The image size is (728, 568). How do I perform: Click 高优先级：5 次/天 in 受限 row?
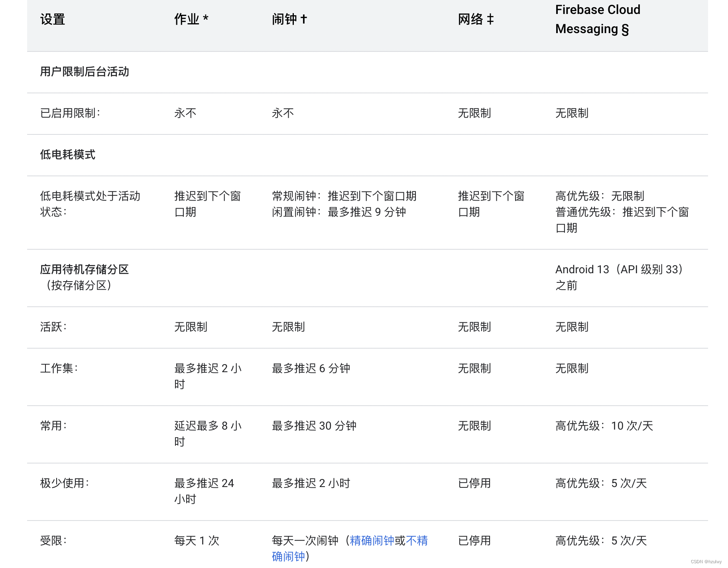click(601, 541)
